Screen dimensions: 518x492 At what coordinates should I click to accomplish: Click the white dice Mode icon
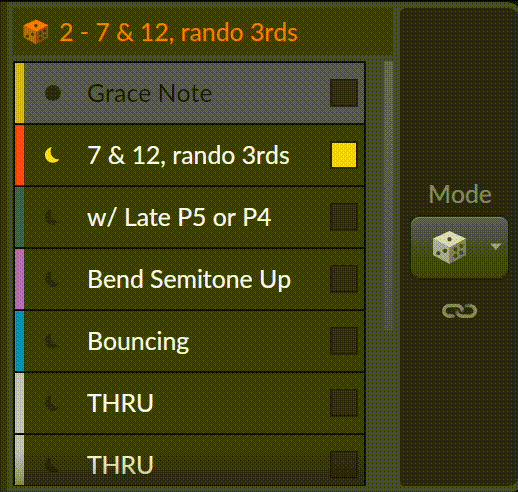coord(449,247)
